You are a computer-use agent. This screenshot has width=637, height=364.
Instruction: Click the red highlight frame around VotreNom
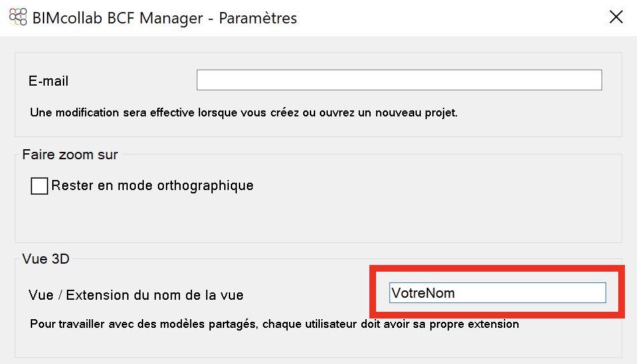(497, 268)
